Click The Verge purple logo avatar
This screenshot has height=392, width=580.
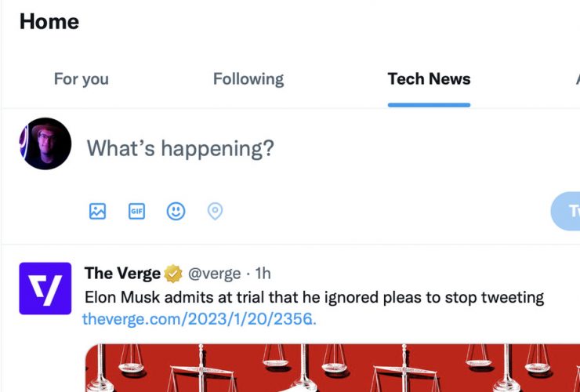(45, 289)
